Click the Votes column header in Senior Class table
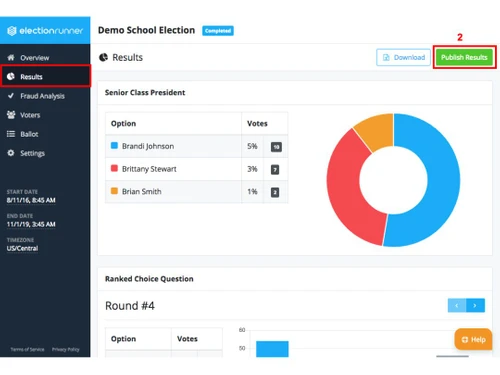Image resolution: width=500 pixels, height=375 pixels. click(x=257, y=124)
